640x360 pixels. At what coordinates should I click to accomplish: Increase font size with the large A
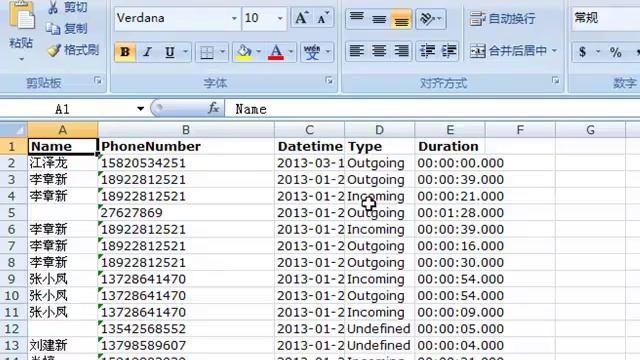(x=301, y=18)
